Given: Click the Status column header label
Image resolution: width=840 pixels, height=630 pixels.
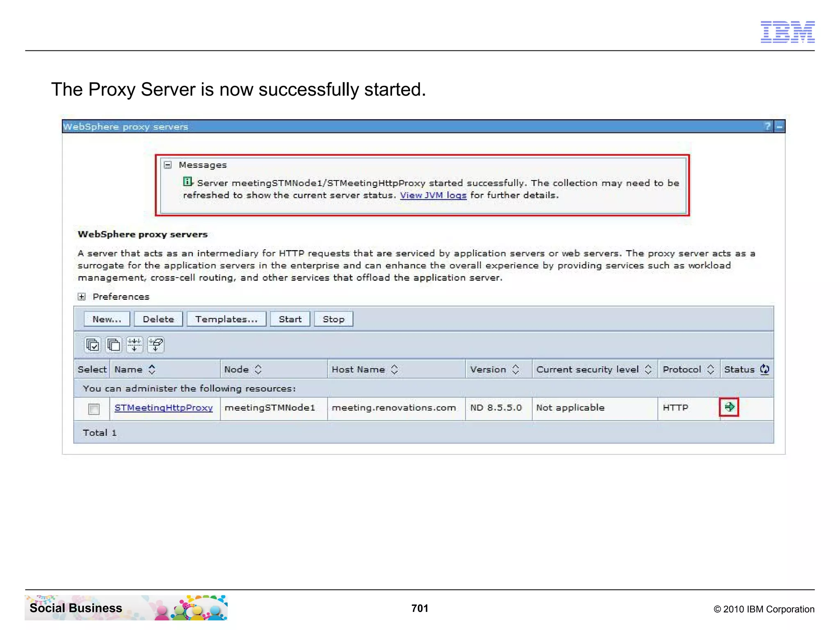Looking at the screenshot, I should click(739, 369).
